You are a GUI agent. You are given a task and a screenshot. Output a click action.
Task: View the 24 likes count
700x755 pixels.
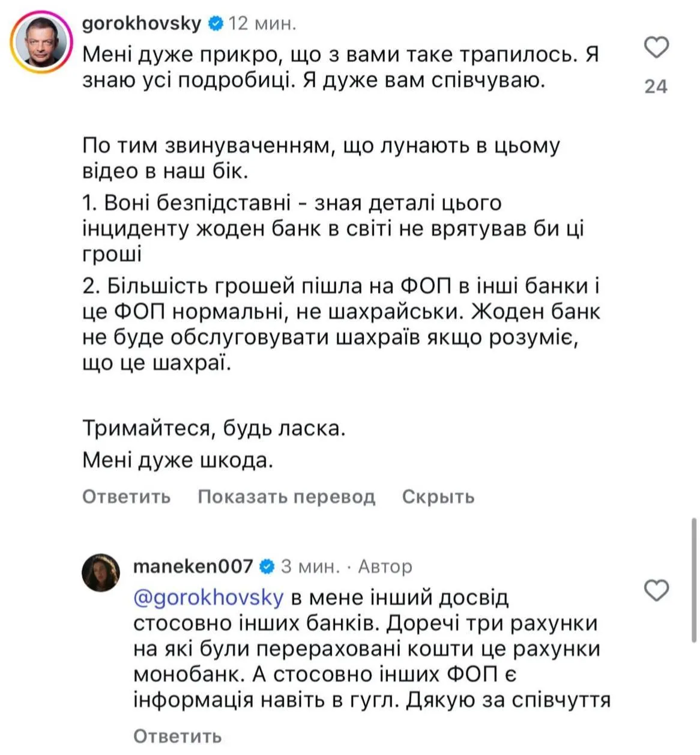tap(656, 86)
